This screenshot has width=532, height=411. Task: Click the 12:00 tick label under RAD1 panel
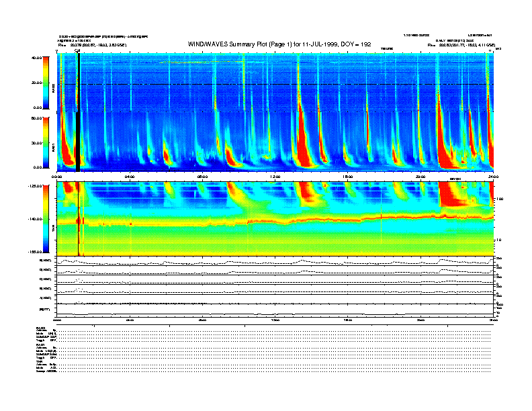[275, 177]
